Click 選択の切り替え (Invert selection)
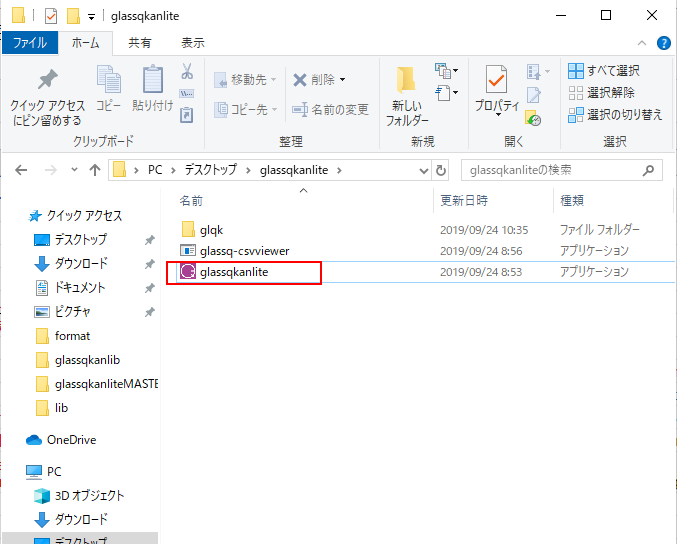The height and width of the screenshot is (544, 677). [615, 114]
